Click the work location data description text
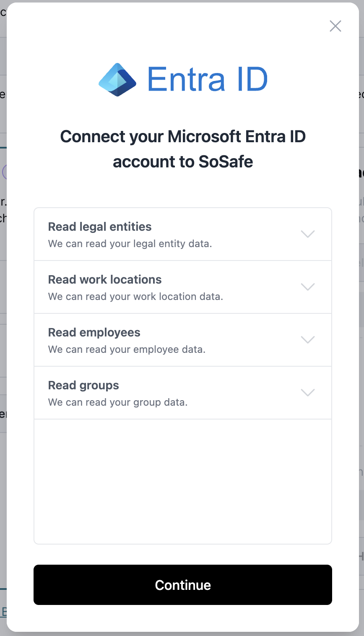This screenshot has width=364, height=636. pyautogui.click(x=135, y=297)
